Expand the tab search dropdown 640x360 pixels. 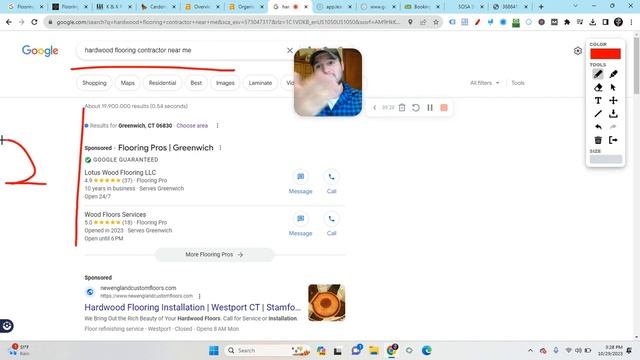(575, 6)
